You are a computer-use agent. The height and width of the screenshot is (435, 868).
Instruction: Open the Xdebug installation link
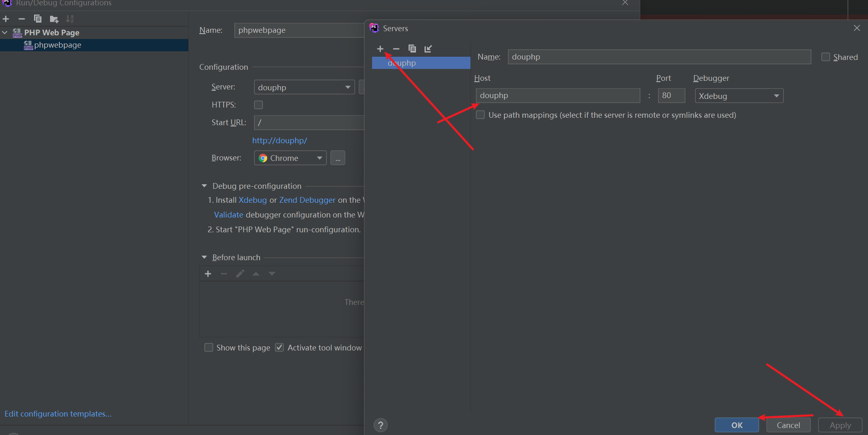pos(253,200)
